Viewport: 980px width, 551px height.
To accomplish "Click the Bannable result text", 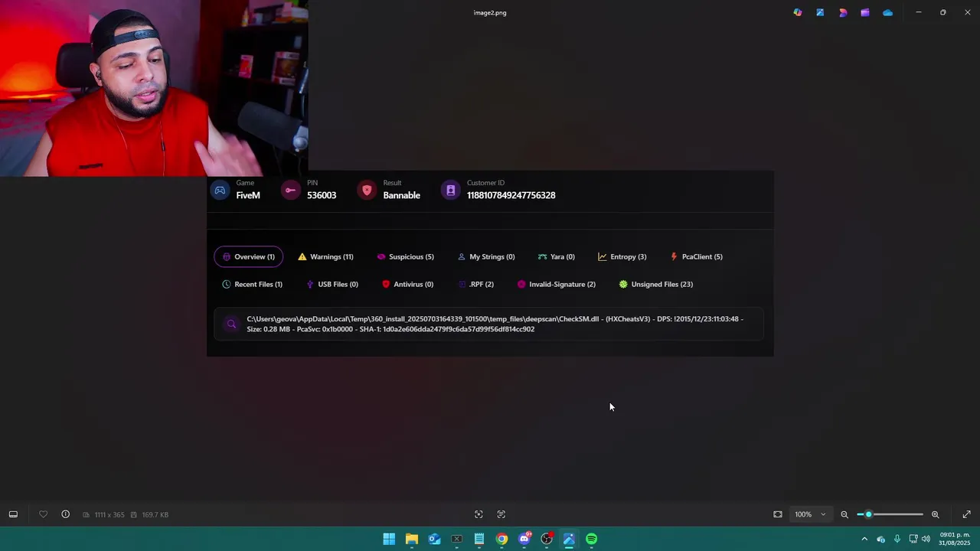I will 401,195.
